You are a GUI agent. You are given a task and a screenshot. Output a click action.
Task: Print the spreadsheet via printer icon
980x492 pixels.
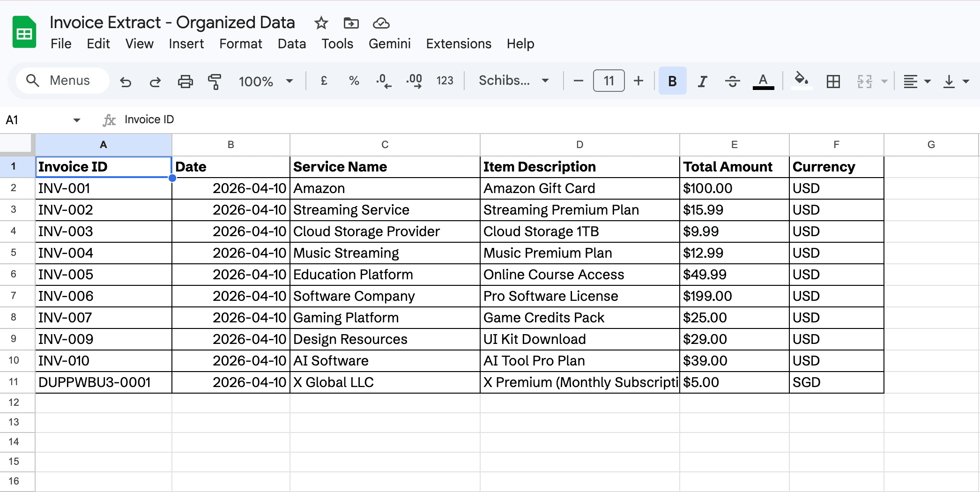click(185, 82)
